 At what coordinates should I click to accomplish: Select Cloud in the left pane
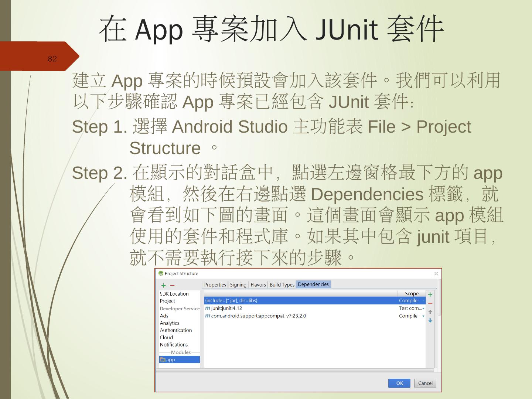point(166,337)
